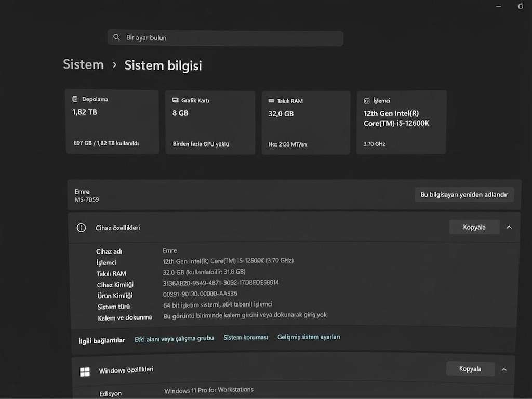Select "64 bit işletim sistemi" system type text

click(x=218, y=304)
